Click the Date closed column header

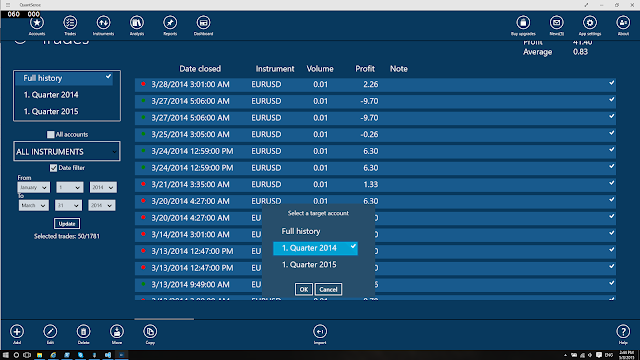tap(200, 69)
